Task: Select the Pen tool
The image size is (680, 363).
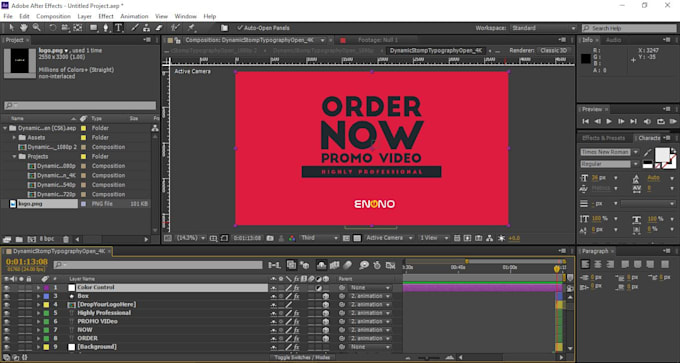Action: 106,28
